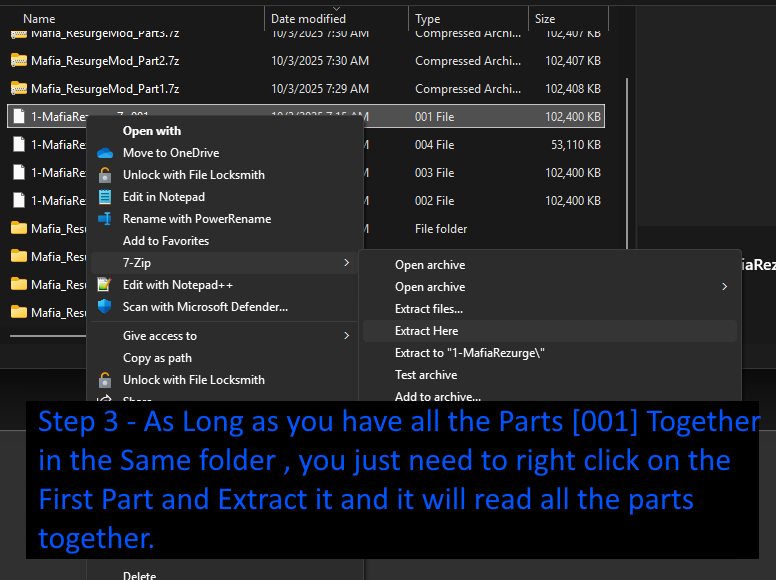The height and width of the screenshot is (580, 776).
Task: Sort files by the Date modified column header
Action: click(x=308, y=19)
